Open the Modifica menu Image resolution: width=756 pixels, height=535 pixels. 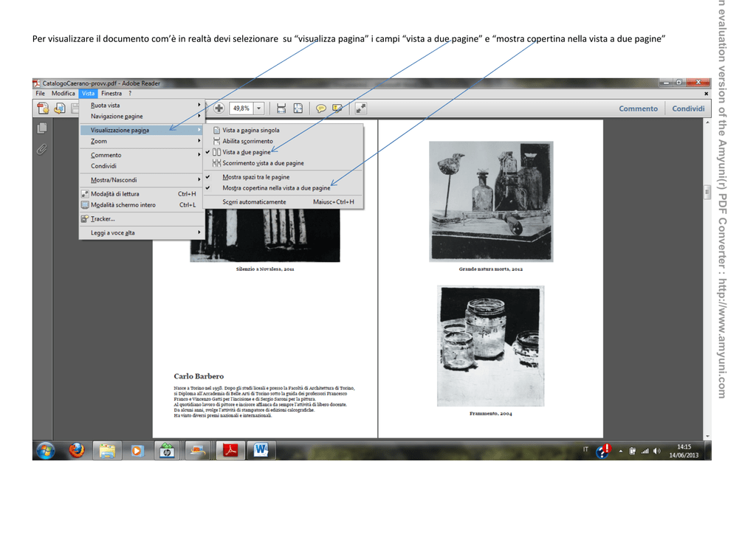(x=63, y=94)
